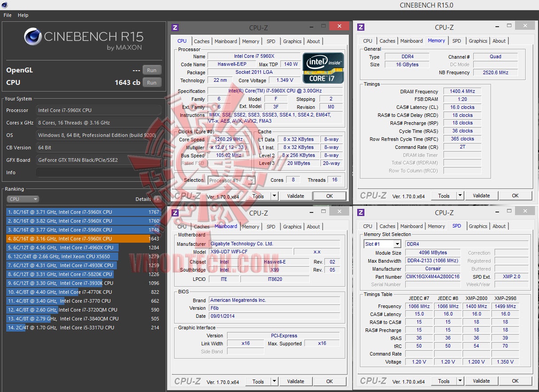Screen dimensions: 539x392
Task: Click the Intel Core i7 logo badge
Action: [323, 68]
